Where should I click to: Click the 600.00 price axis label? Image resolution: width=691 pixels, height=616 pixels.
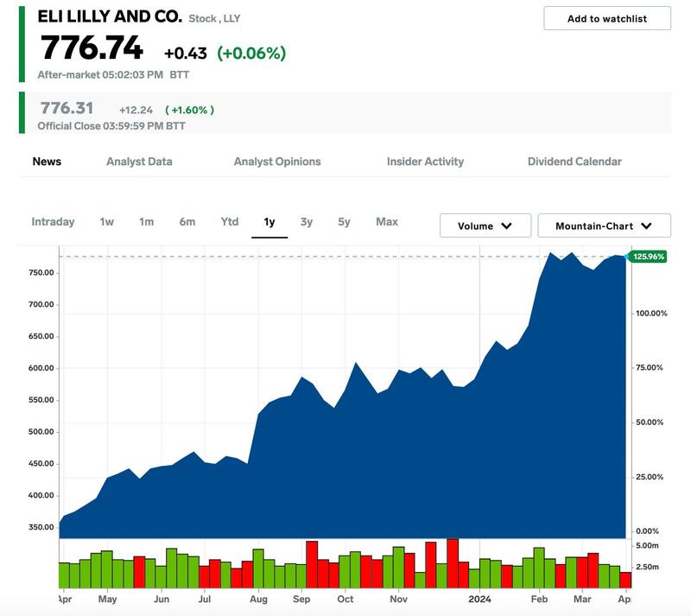pyautogui.click(x=41, y=368)
